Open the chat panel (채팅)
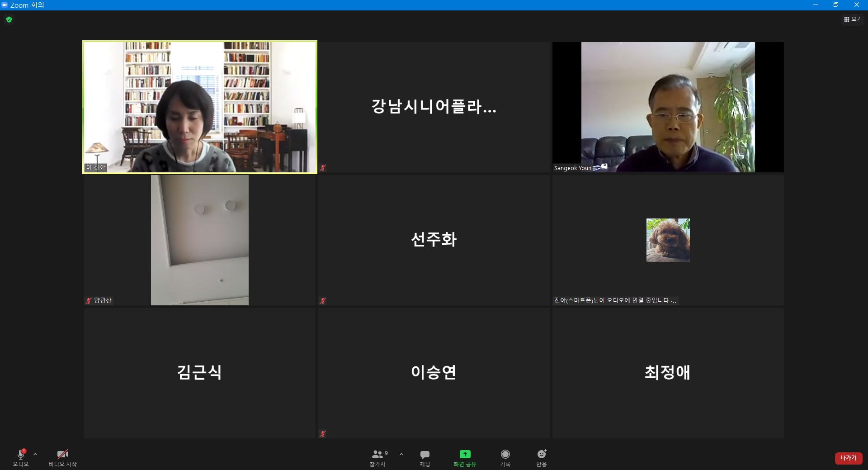The height and width of the screenshot is (470, 868). coord(425,457)
